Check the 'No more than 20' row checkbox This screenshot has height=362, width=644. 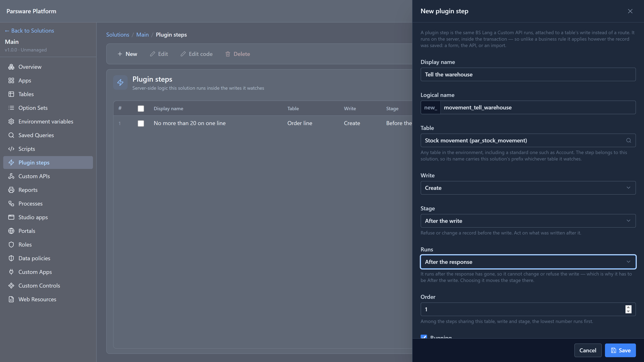pyautogui.click(x=141, y=123)
